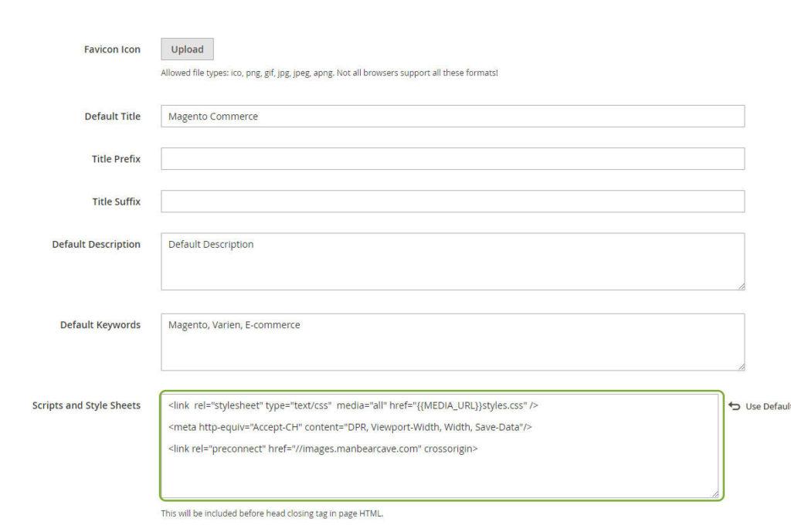The height and width of the screenshot is (532, 791).
Task: Click the Upload button for Favicon Icon
Action: (187, 49)
